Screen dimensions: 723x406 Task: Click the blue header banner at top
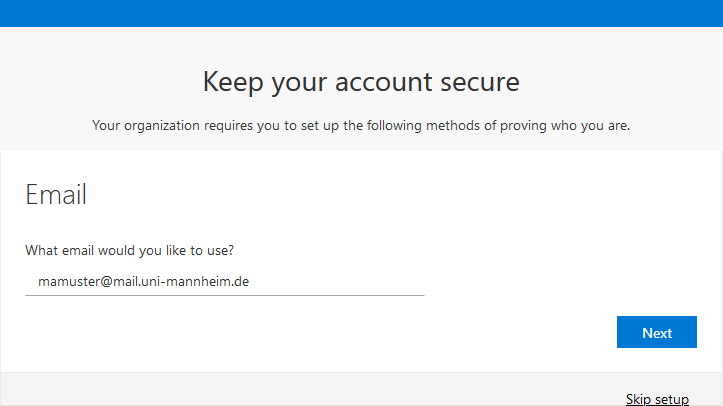tap(362, 13)
